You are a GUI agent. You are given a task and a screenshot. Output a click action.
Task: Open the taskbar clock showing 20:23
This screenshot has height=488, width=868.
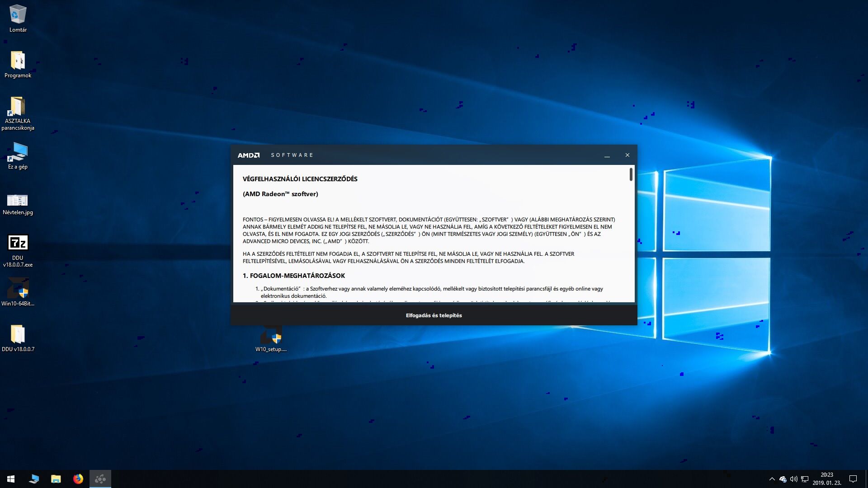[x=827, y=479]
